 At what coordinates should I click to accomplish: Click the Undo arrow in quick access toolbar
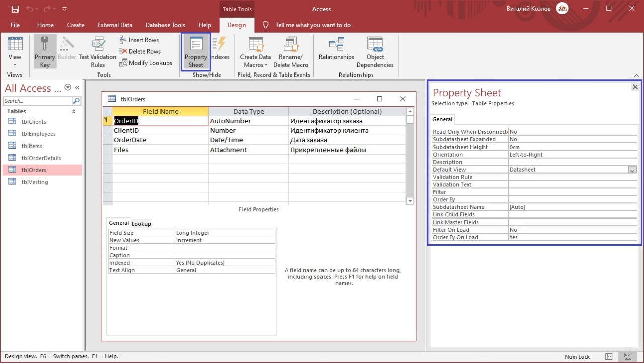(x=30, y=9)
